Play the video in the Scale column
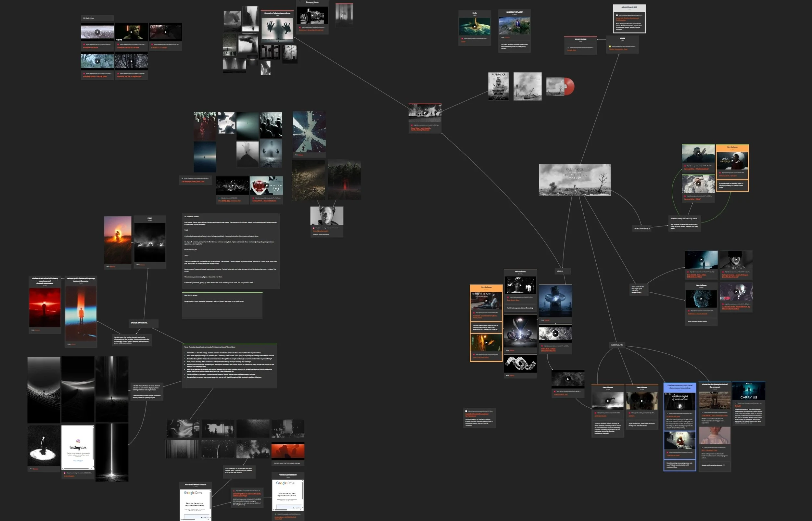Screen dimensions: 812x521 click(475, 26)
